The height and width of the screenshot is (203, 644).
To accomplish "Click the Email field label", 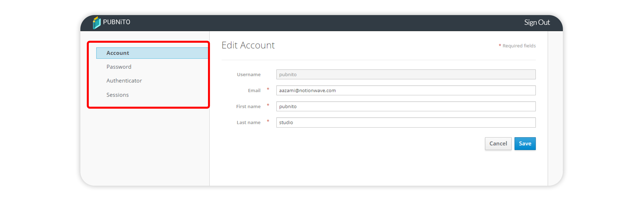I will (254, 90).
